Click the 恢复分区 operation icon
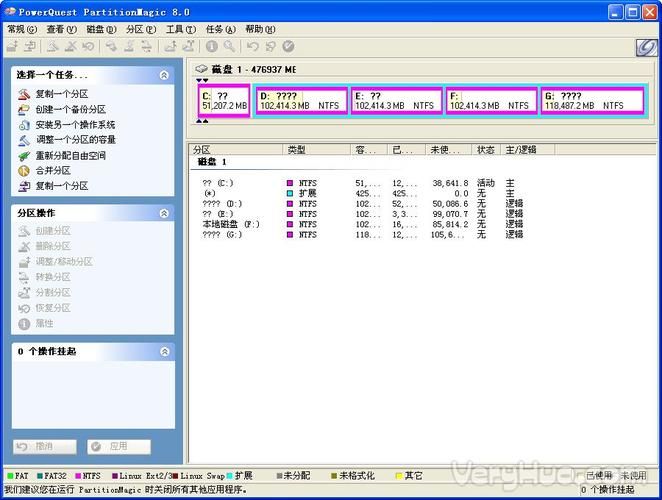Viewport: 662px width, 500px height. [24, 308]
